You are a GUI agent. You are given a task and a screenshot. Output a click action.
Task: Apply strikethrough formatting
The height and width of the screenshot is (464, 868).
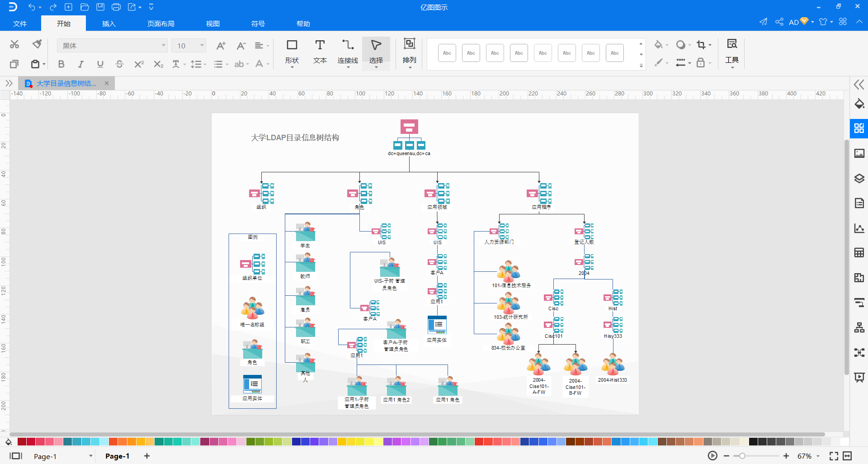[119, 64]
